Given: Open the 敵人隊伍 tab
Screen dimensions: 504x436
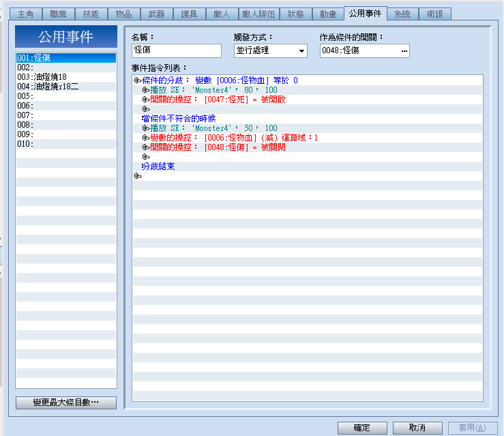Looking at the screenshot, I should (258, 14).
